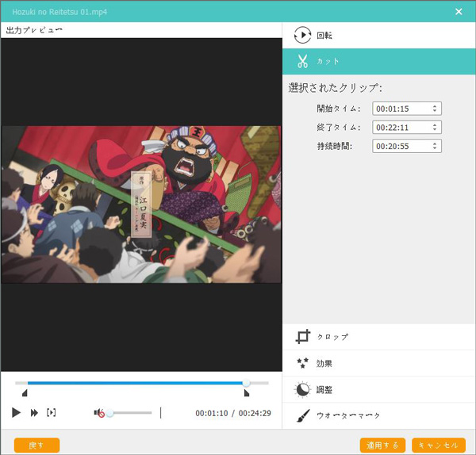Click the right trim end marker
Viewport: 476px width, 455px height.
coord(246,392)
